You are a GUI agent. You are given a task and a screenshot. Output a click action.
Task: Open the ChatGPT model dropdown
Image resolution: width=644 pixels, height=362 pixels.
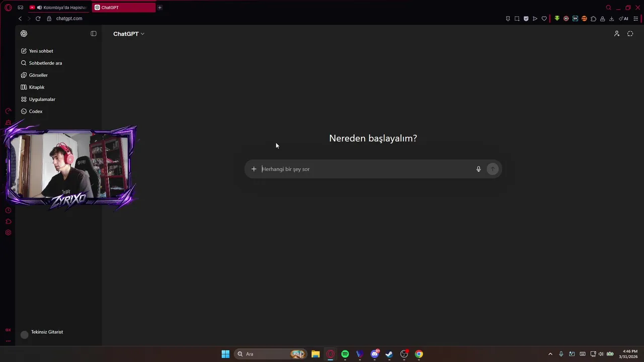tap(129, 34)
